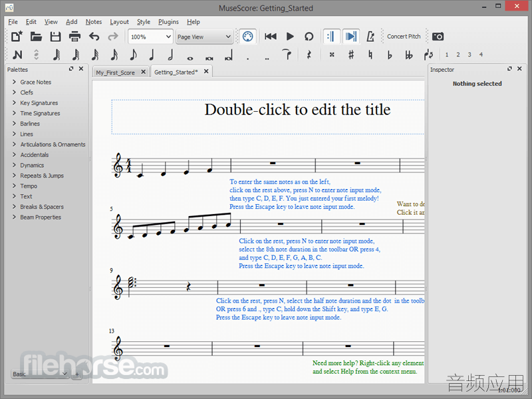
Task: Select the score title text
Action: tap(297, 110)
